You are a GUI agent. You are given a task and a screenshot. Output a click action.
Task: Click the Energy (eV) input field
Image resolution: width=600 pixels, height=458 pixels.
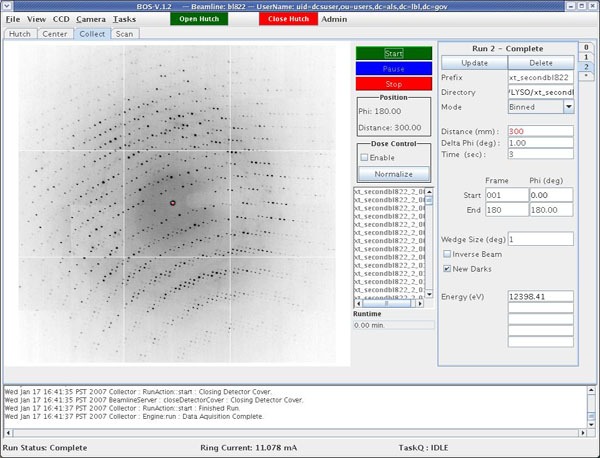[540, 297]
